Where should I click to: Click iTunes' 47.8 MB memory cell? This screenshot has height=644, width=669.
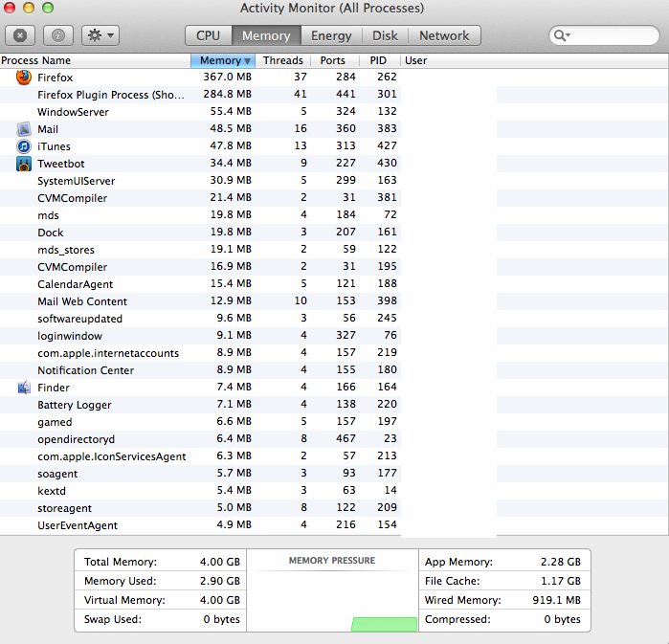tap(231, 145)
